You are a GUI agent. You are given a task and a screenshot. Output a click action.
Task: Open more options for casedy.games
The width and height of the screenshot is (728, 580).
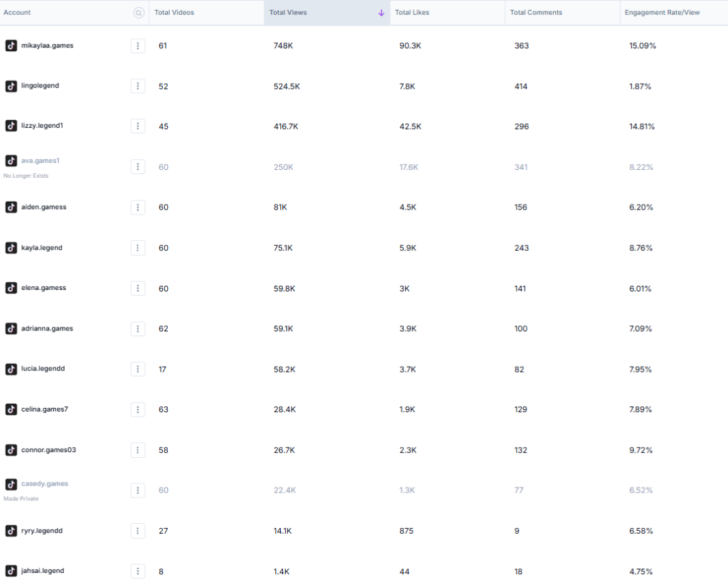tap(138, 490)
